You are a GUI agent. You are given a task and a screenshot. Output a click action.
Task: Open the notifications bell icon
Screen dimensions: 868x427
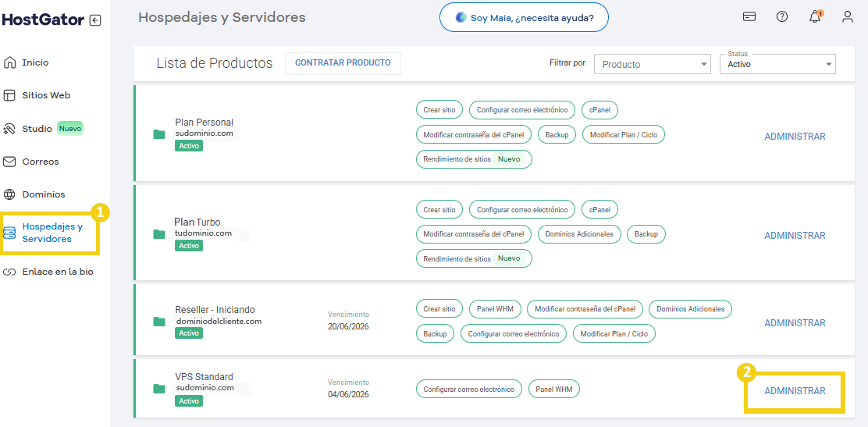click(x=815, y=17)
